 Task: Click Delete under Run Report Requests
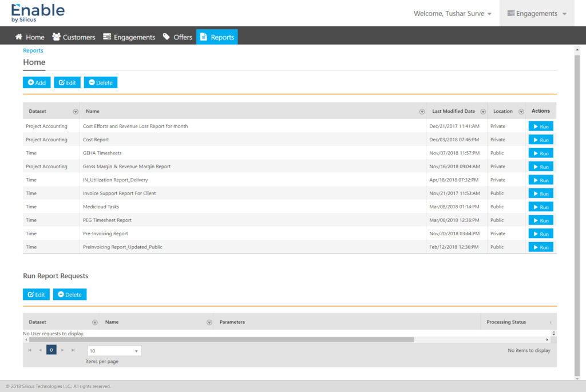pos(70,295)
